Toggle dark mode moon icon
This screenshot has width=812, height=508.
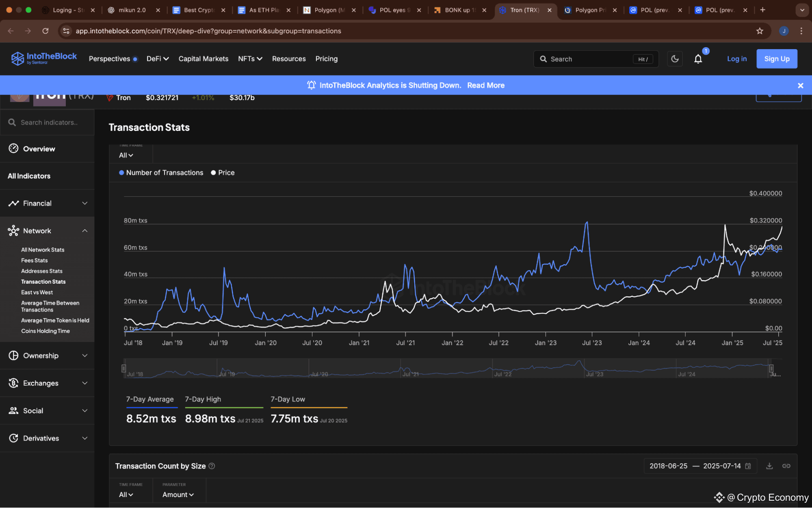[675, 59]
